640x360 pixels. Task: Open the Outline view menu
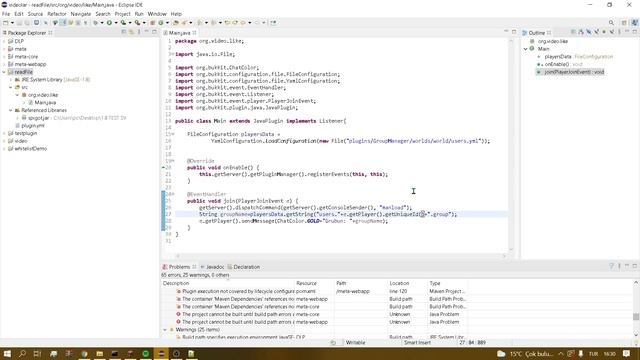[619, 32]
